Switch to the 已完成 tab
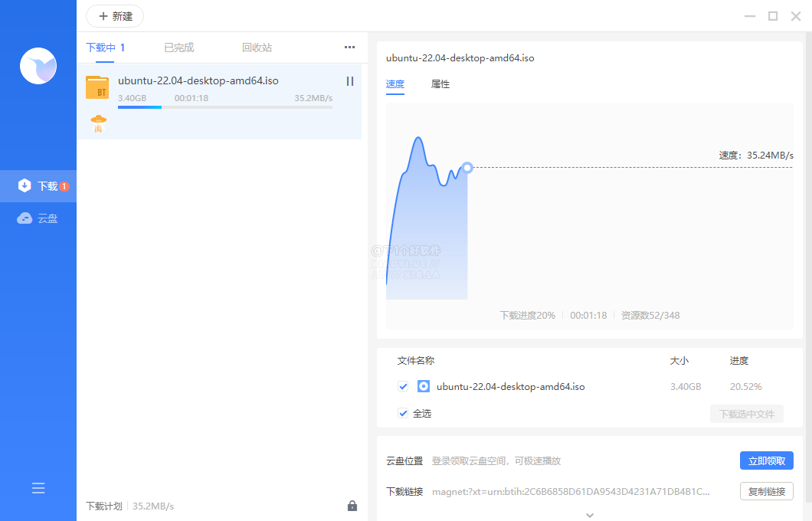Viewport: 812px width, 521px height. pyautogui.click(x=178, y=48)
